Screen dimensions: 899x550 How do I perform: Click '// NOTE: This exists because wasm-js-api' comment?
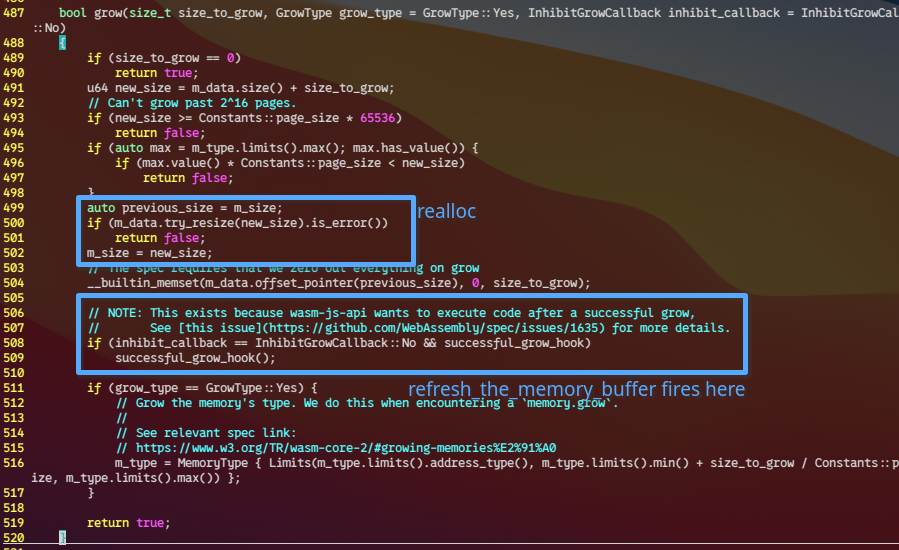point(392,313)
